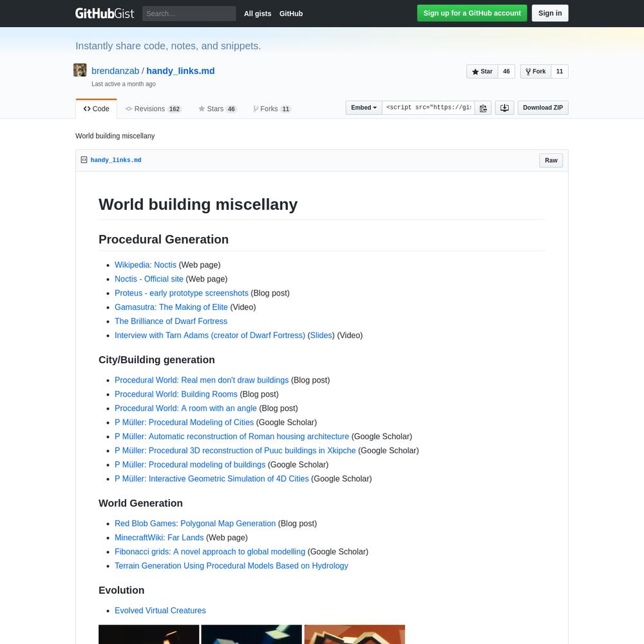The width and height of the screenshot is (644, 644).
Task: Open Procedural Modeling of Cities link
Action: point(184,422)
